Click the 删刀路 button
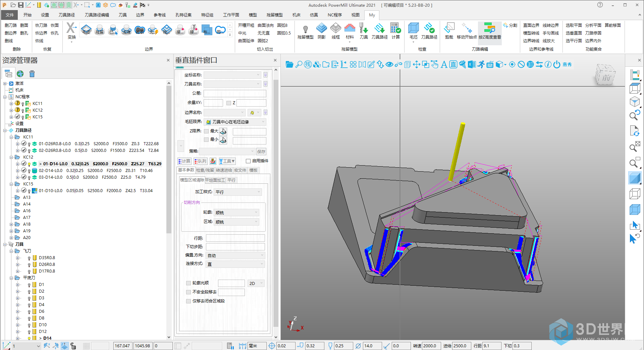This screenshot has height=350, width=644. click(11, 25)
